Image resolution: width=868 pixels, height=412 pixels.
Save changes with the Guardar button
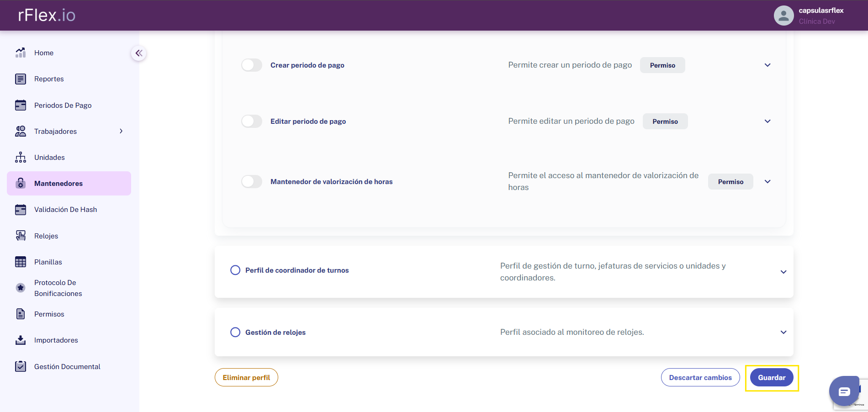pyautogui.click(x=772, y=378)
